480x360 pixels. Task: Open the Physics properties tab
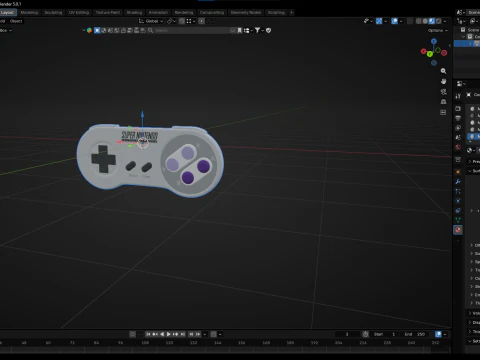click(458, 201)
